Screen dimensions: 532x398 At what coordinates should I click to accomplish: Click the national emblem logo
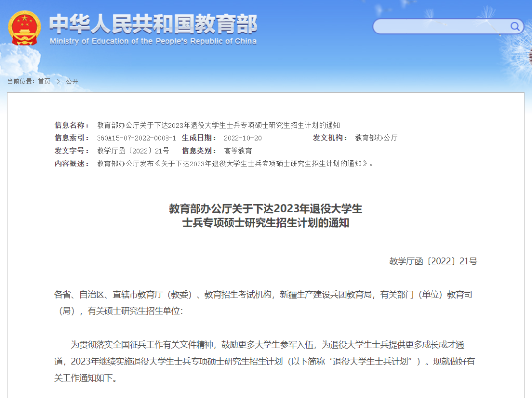click(25, 28)
